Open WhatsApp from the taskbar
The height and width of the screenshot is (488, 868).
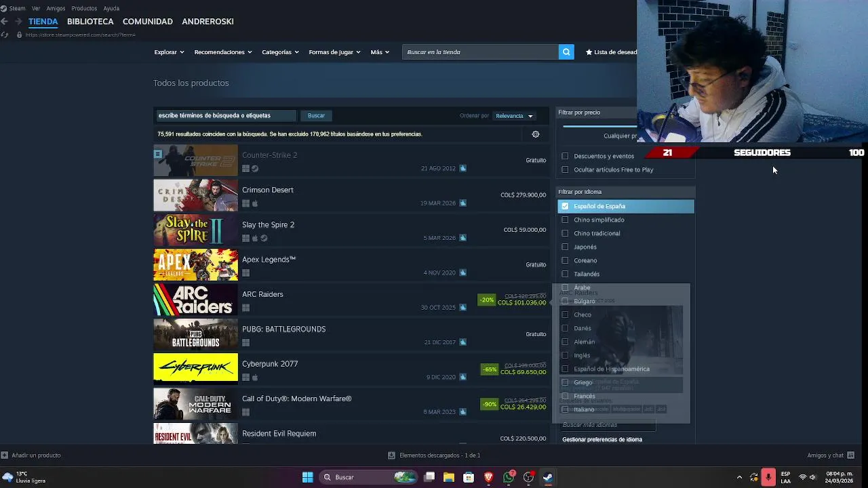pos(509,477)
